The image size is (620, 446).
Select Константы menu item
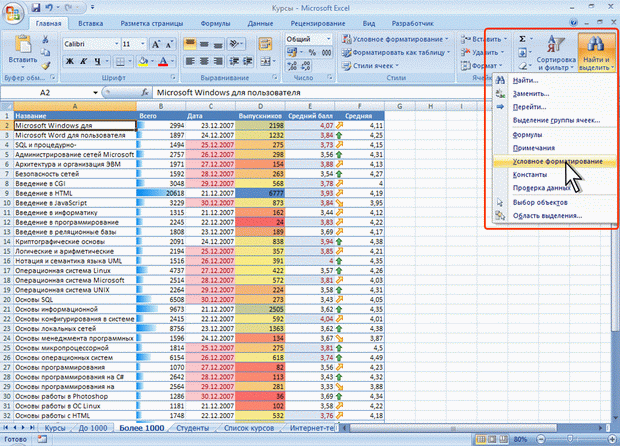pyautogui.click(x=555, y=174)
